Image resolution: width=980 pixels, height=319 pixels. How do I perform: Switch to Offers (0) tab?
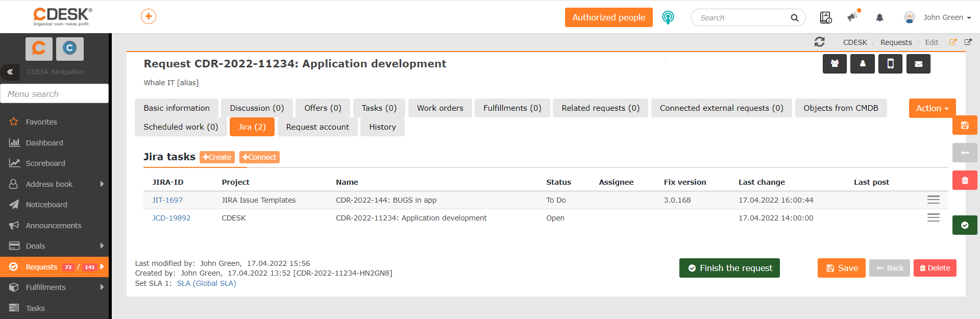click(x=323, y=108)
